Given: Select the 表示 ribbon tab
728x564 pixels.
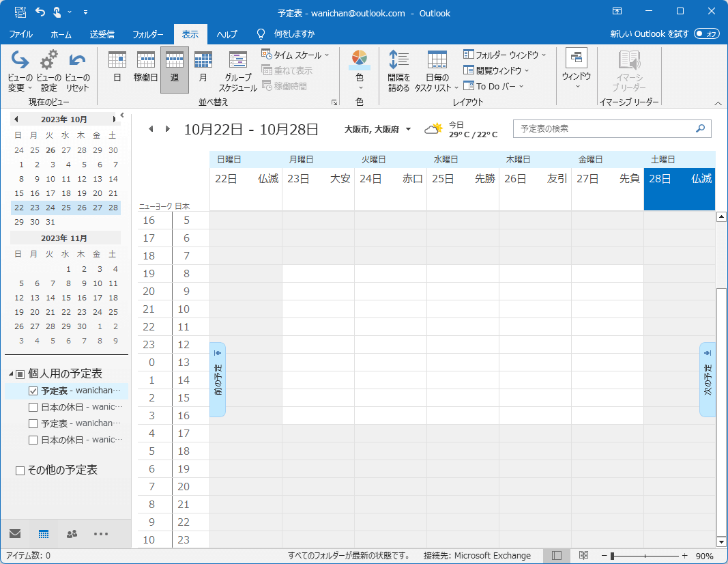Looking at the screenshot, I should [x=190, y=34].
